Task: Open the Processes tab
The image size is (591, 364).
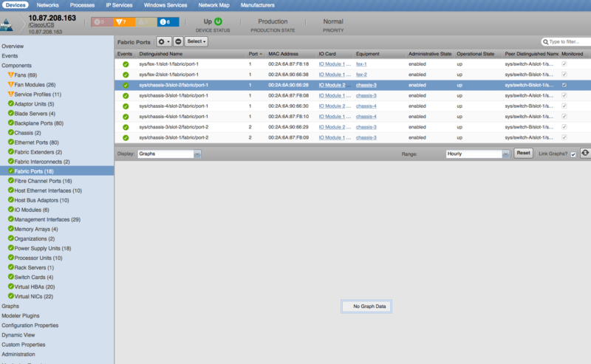Action: (x=82, y=5)
